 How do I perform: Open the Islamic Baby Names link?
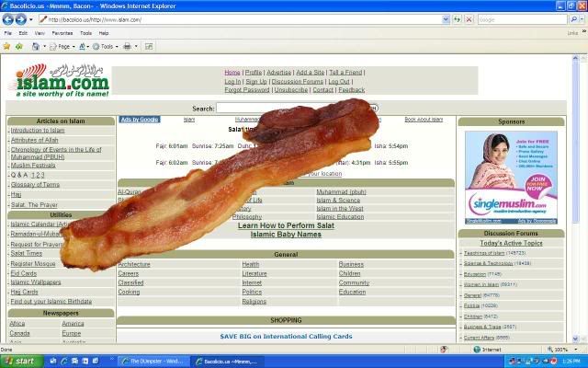tap(286, 235)
